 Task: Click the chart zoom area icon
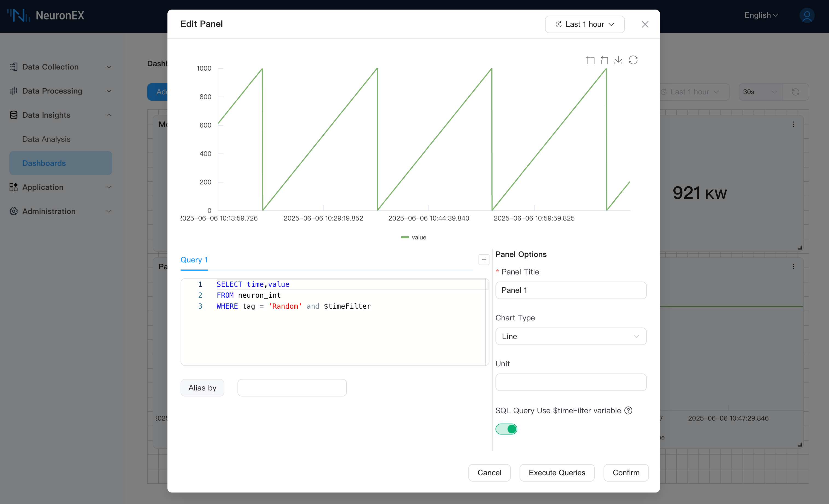[x=590, y=60]
